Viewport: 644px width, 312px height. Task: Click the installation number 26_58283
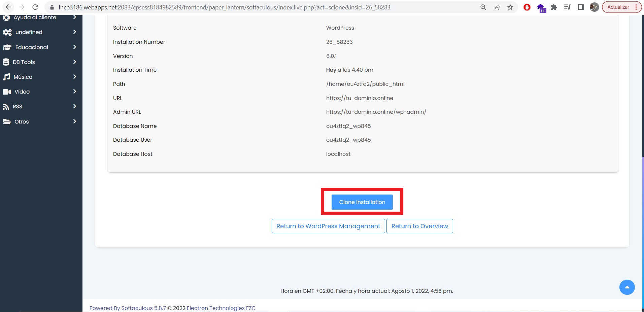point(339,42)
